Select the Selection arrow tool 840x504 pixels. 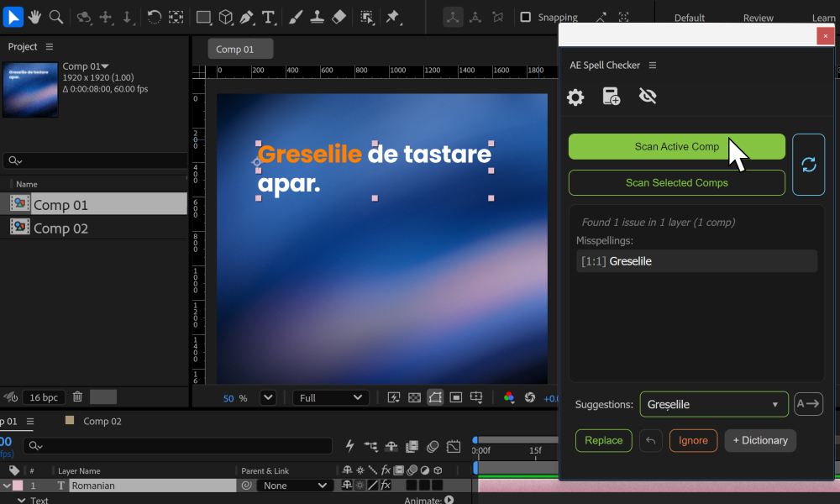click(13, 17)
